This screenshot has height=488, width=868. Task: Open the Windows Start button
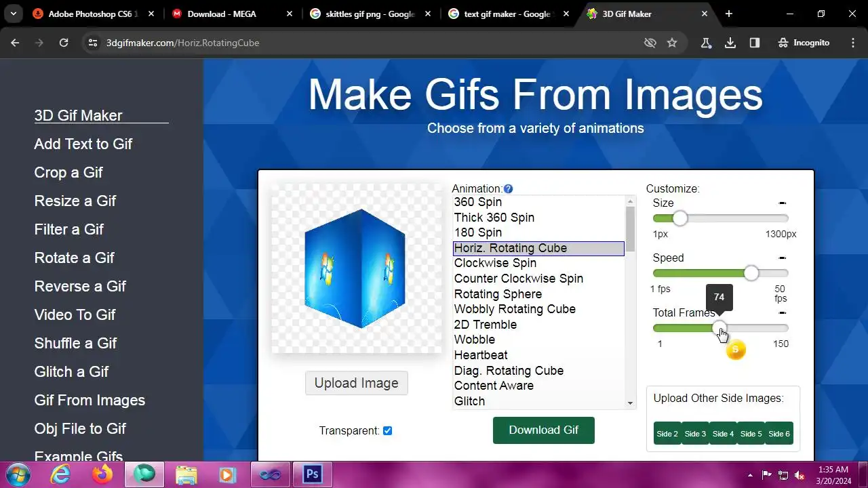coord(18,474)
